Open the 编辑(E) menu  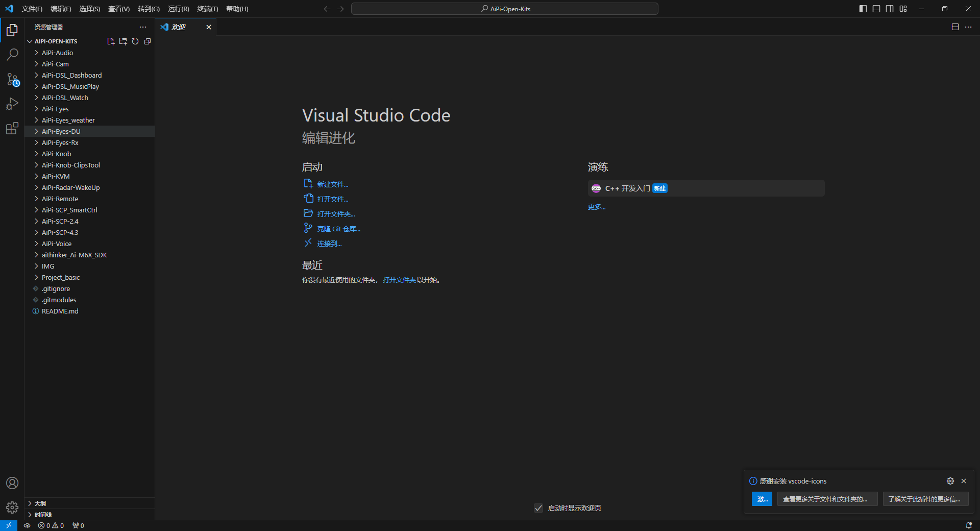(61, 9)
